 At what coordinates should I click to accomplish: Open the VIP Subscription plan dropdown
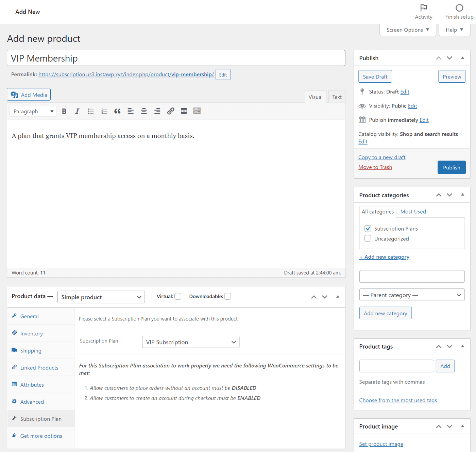[190, 342]
